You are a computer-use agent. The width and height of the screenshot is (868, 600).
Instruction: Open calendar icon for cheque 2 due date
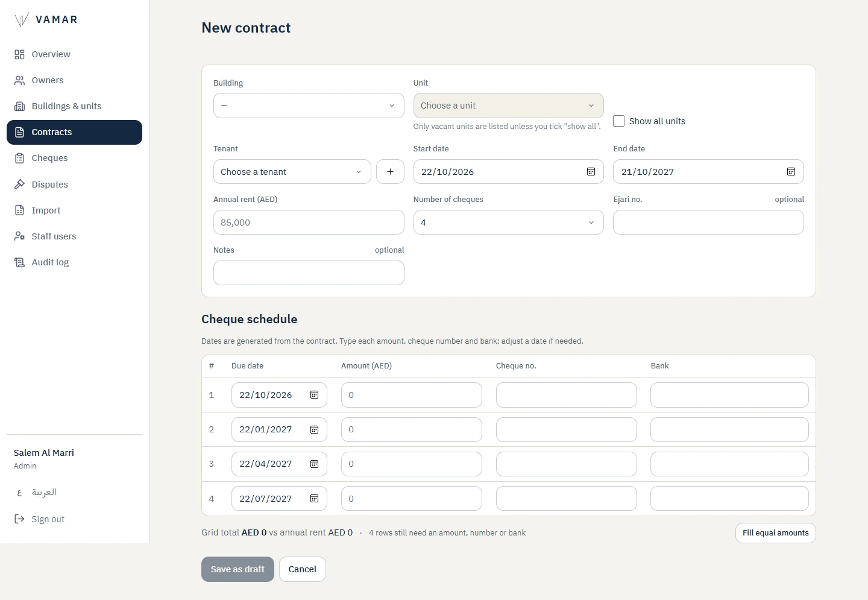point(314,429)
